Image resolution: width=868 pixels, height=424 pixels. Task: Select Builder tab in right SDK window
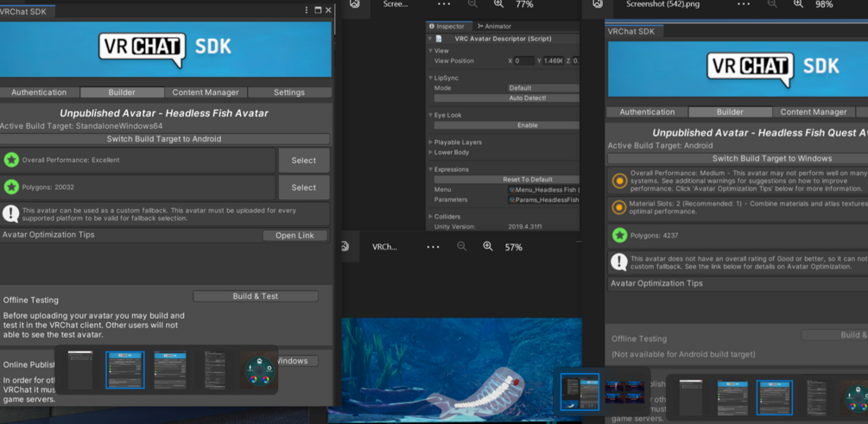730,111
